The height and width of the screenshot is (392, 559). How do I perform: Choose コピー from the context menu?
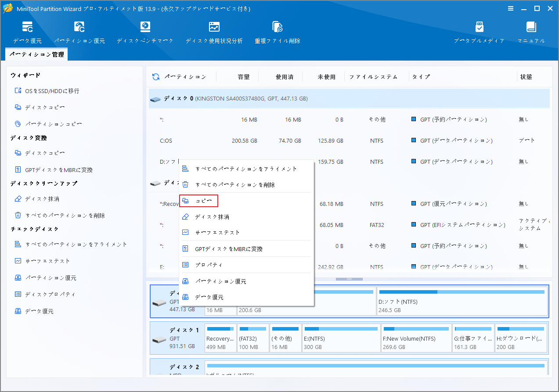(x=199, y=201)
